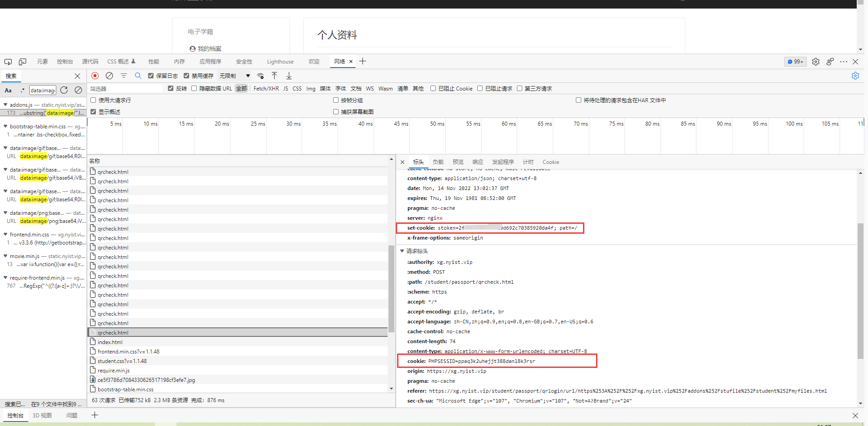The height and width of the screenshot is (426, 868).
Task: Switch to 控制台 panel tab
Action: click(x=65, y=62)
